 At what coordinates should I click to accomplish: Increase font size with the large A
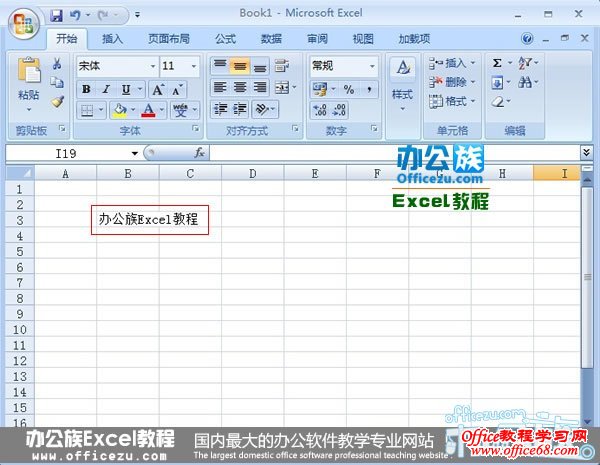tap(158, 90)
